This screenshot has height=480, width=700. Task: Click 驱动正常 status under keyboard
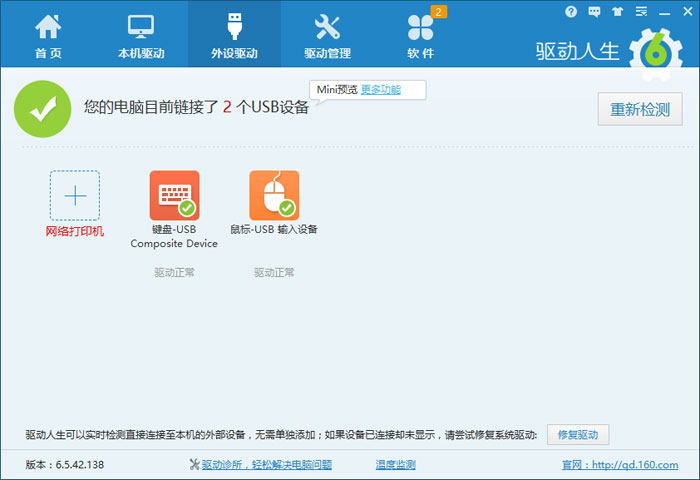pos(175,272)
